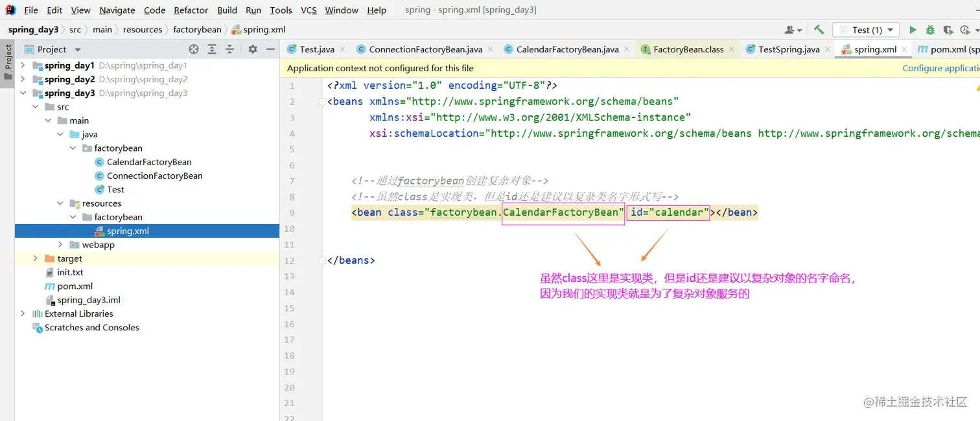Screen dimensions: 980x421
Task: Expand External Libraries node
Action: point(23,313)
